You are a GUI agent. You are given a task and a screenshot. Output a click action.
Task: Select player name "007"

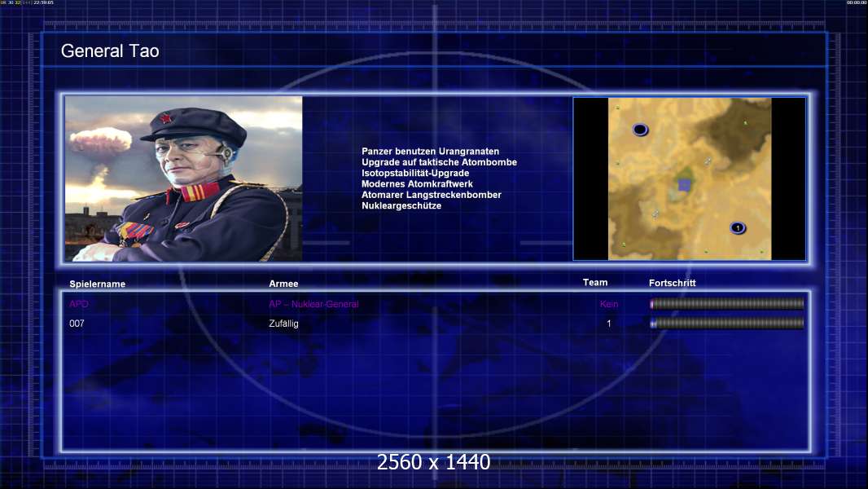77,324
